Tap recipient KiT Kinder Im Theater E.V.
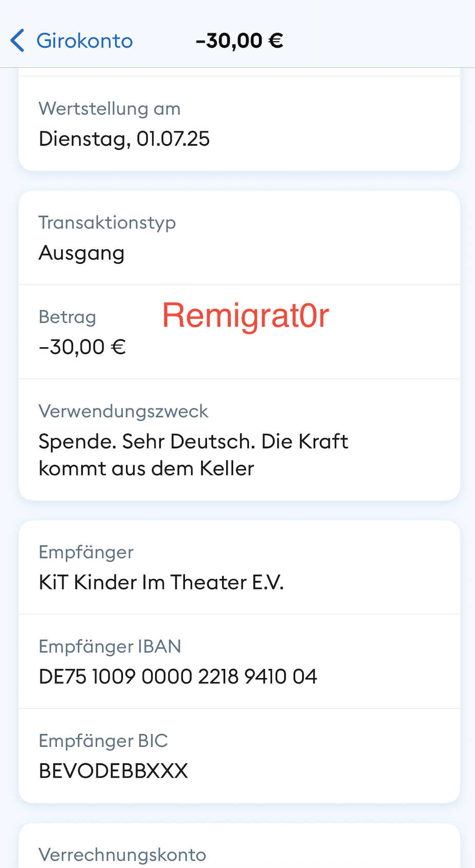475x868 pixels. click(x=161, y=582)
